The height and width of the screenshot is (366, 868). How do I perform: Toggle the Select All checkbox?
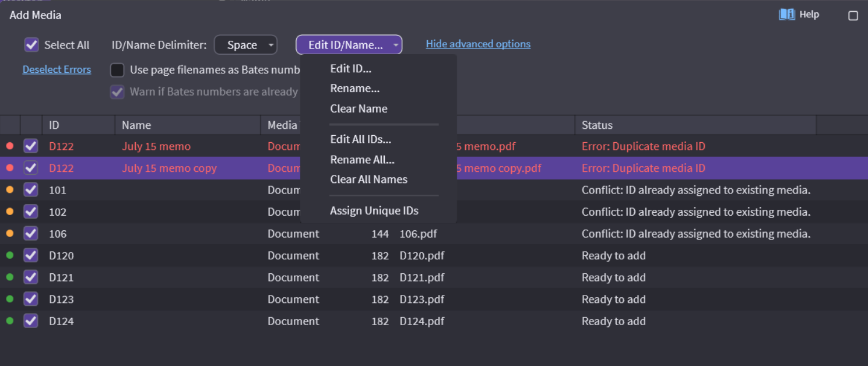click(31, 45)
